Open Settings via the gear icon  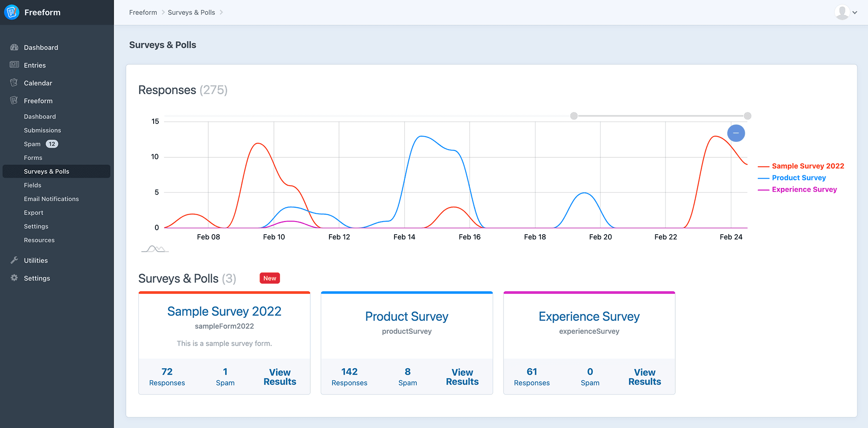click(14, 278)
